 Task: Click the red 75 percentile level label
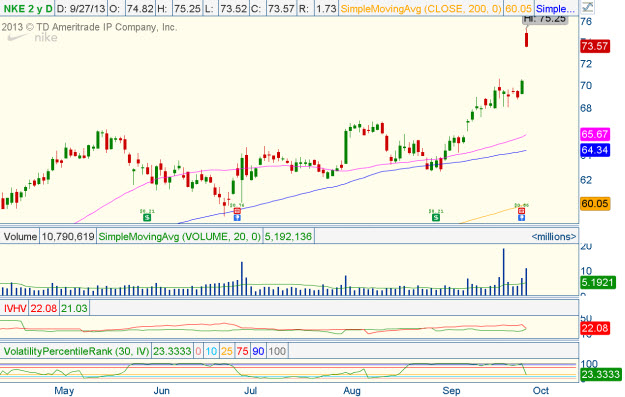click(x=242, y=351)
